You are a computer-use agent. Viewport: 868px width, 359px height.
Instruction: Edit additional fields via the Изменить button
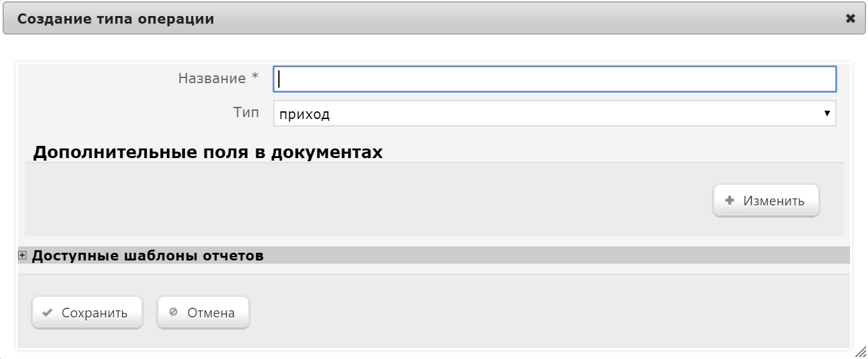(766, 200)
